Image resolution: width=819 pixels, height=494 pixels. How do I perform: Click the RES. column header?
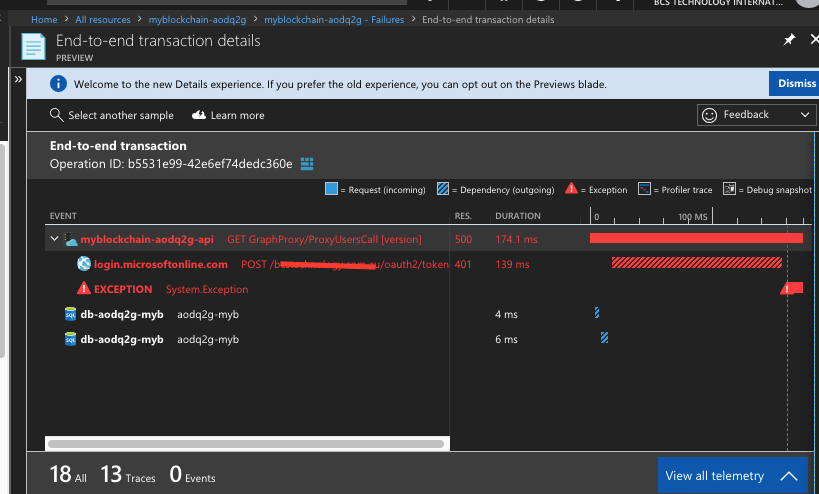coord(463,216)
